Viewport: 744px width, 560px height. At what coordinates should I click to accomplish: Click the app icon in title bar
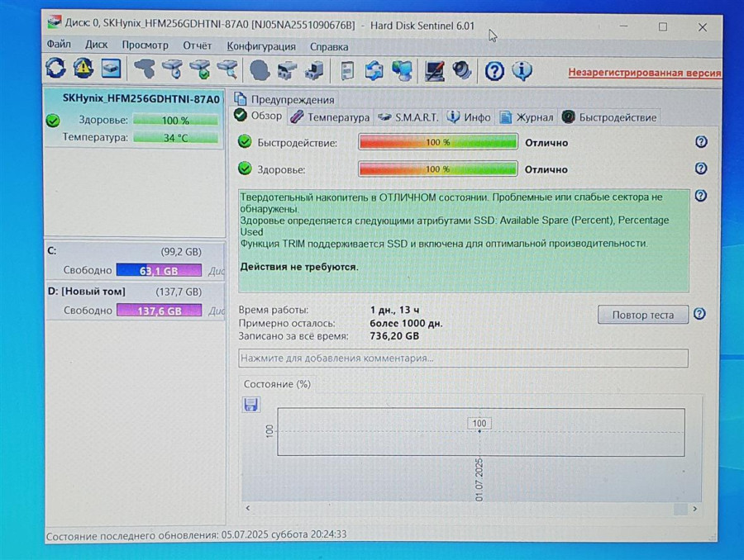pos(55,22)
